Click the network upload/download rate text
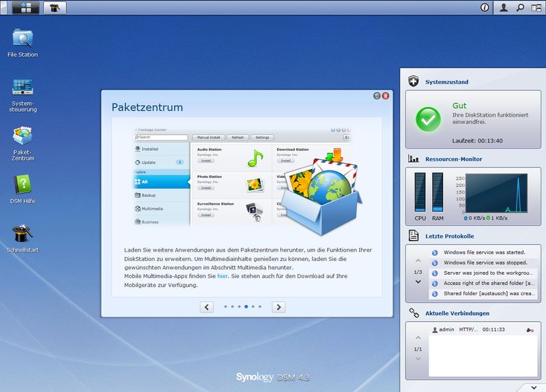 click(x=485, y=218)
